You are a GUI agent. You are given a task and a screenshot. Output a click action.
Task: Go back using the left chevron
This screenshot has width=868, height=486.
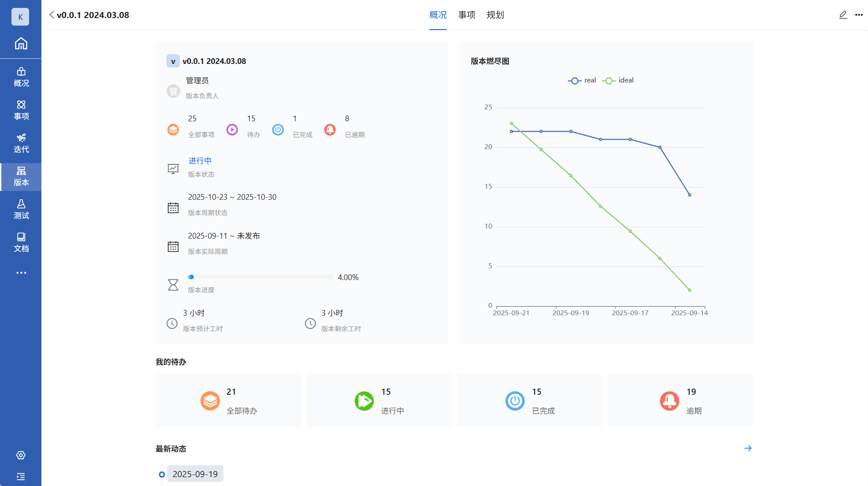[x=52, y=15]
